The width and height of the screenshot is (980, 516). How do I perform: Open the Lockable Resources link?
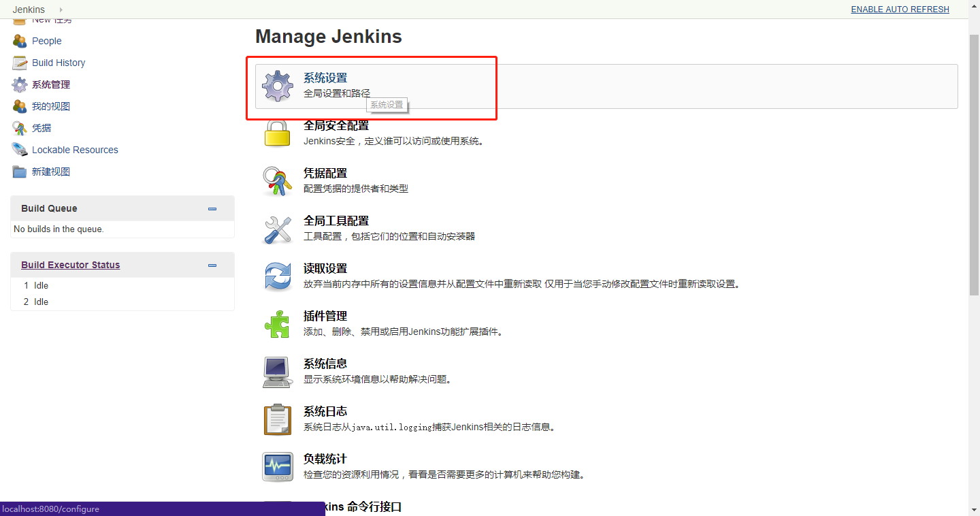coord(75,150)
